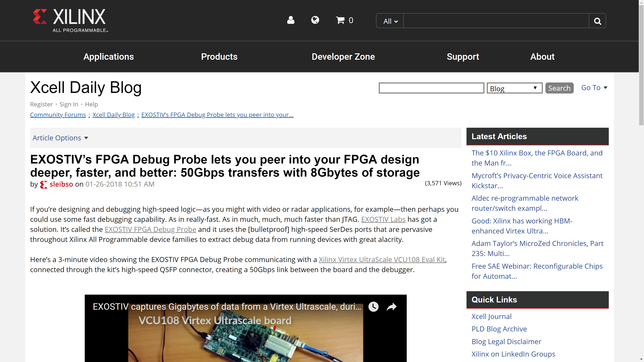Open the EXOSTIV FPGA Debug Probe link

(150, 229)
